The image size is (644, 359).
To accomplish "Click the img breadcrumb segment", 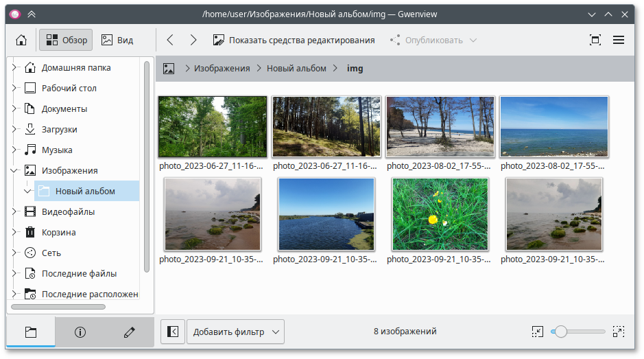I will [x=355, y=68].
